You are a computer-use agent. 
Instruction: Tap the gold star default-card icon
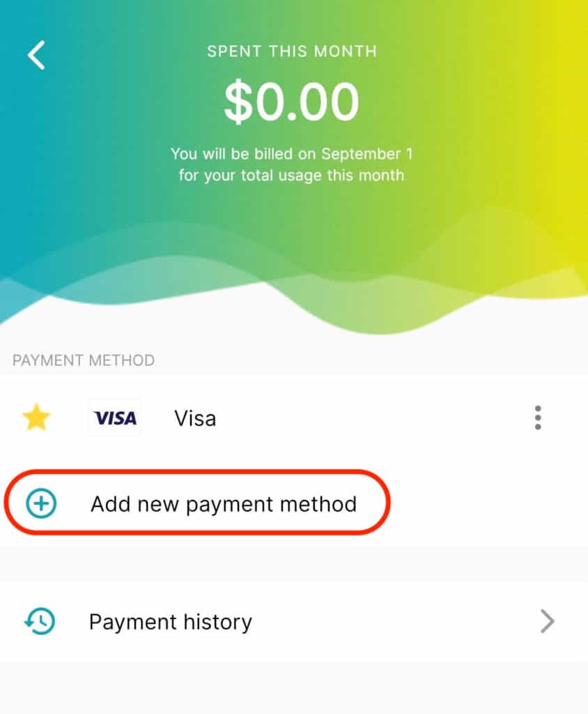36,417
